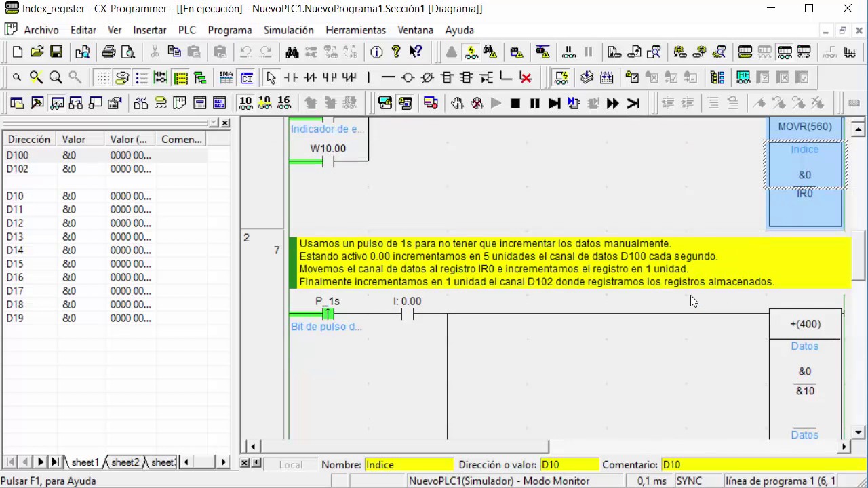Run simulation continuously with double-arrow
Image resolution: width=868 pixels, height=488 pixels.
click(x=613, y=104)
